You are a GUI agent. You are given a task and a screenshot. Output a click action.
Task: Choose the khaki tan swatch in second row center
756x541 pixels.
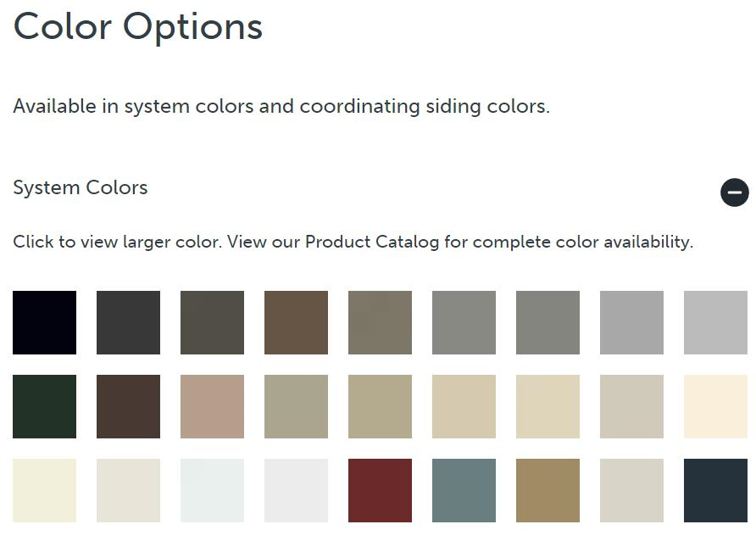[380, 406]
